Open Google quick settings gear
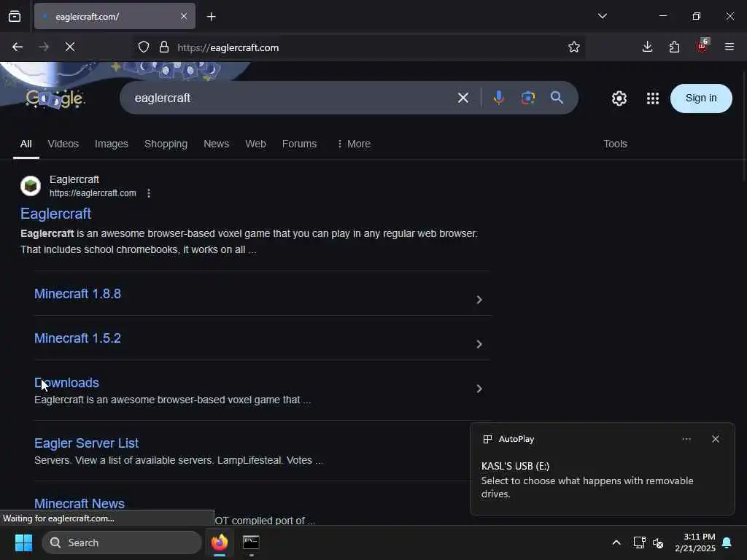 (619, 98)
